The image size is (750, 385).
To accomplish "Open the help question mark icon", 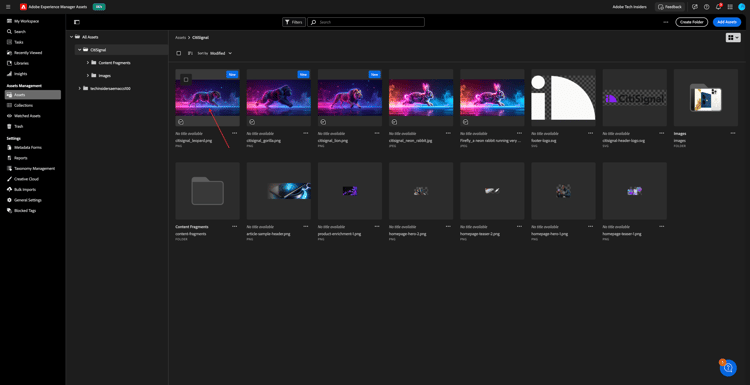I will click(706, 7).
